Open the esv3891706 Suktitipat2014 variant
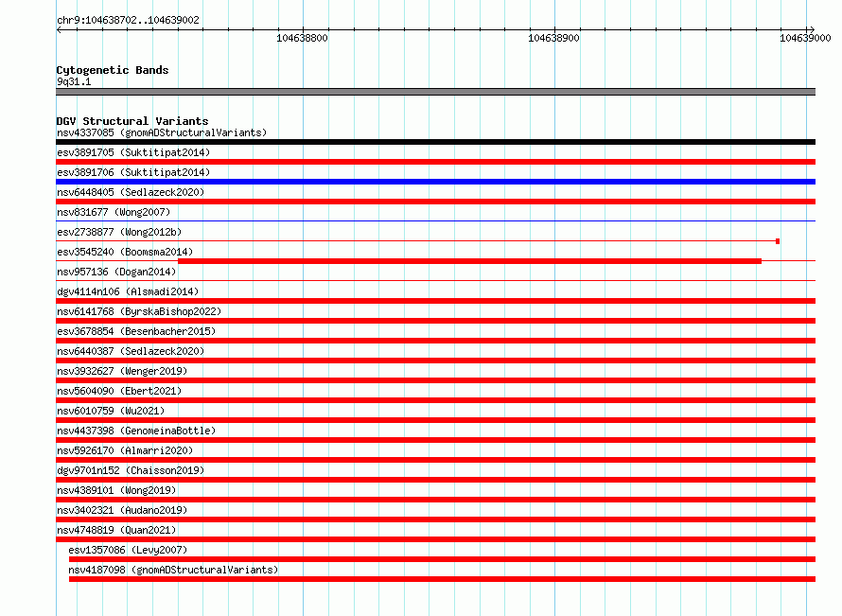Image resolution: width=842 pixels, height=616 pixels. click(x=133, y=172)
